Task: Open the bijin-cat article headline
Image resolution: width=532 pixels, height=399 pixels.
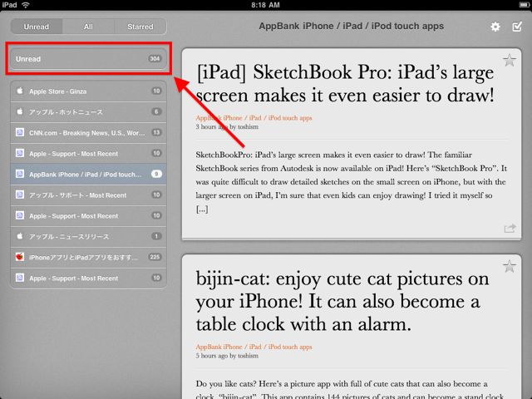Action: (342, 301)
